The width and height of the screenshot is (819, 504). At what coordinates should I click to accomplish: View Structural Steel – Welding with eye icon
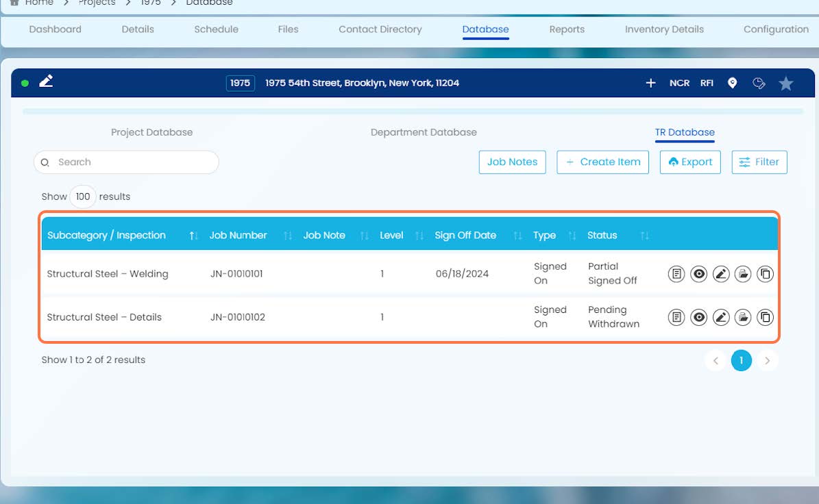click(x=698, y=274)
